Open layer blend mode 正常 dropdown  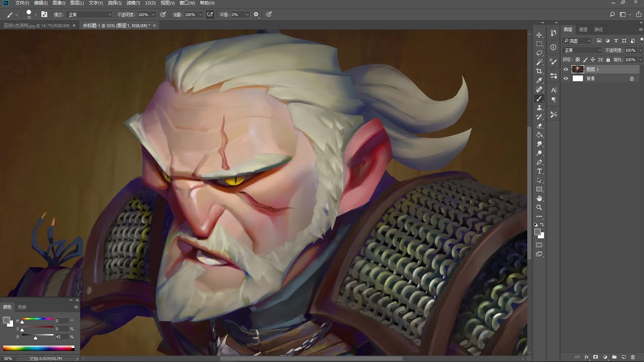(x=582, y=50)
